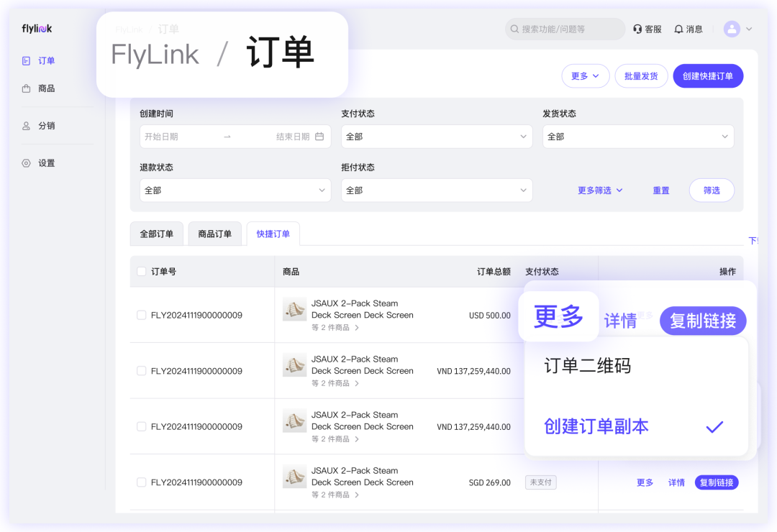Viewport: 777px width, 532px height.
Task: Check the first order row checkbox
Action: click(142, 316)
